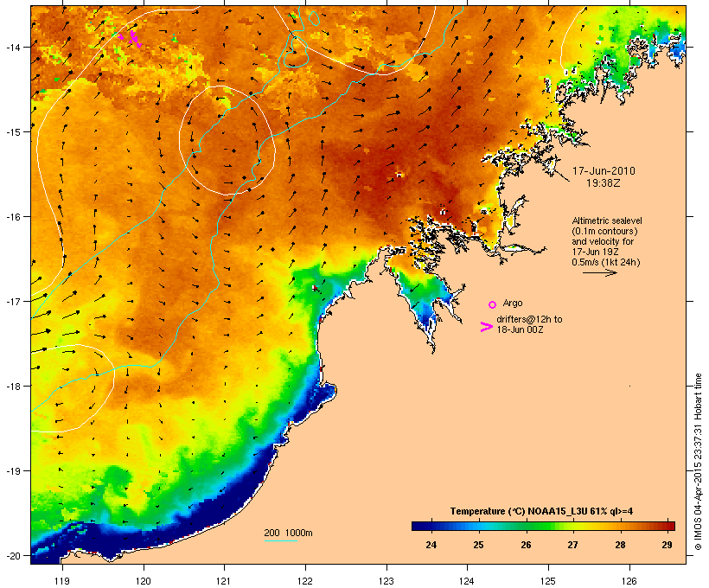Click the colorbar value 28
Viewport: 709px width, 588px height.
[620, 545]
